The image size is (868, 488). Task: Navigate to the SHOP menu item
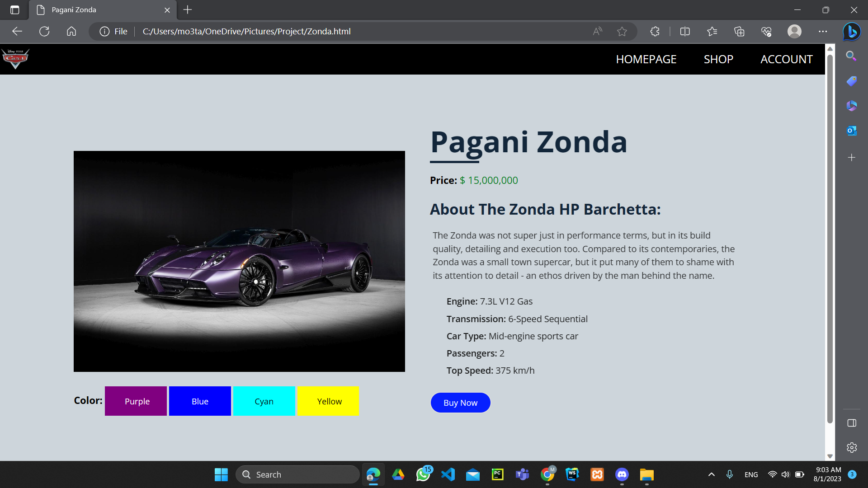[718, 59]
